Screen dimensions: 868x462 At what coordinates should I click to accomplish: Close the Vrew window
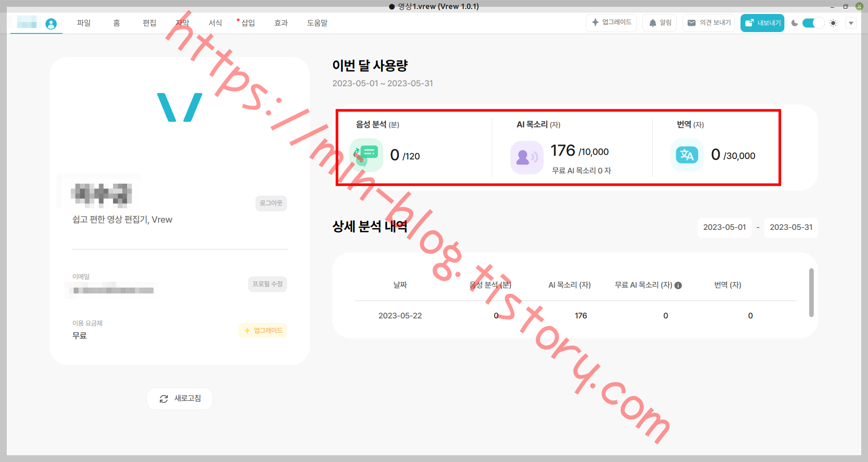click(859, 6)
